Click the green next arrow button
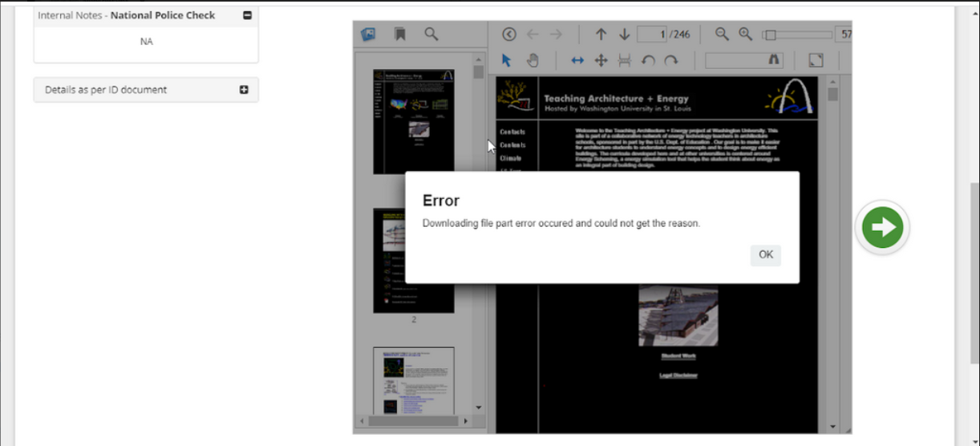This screenshot has width=980, height=446. coord(882,228)
